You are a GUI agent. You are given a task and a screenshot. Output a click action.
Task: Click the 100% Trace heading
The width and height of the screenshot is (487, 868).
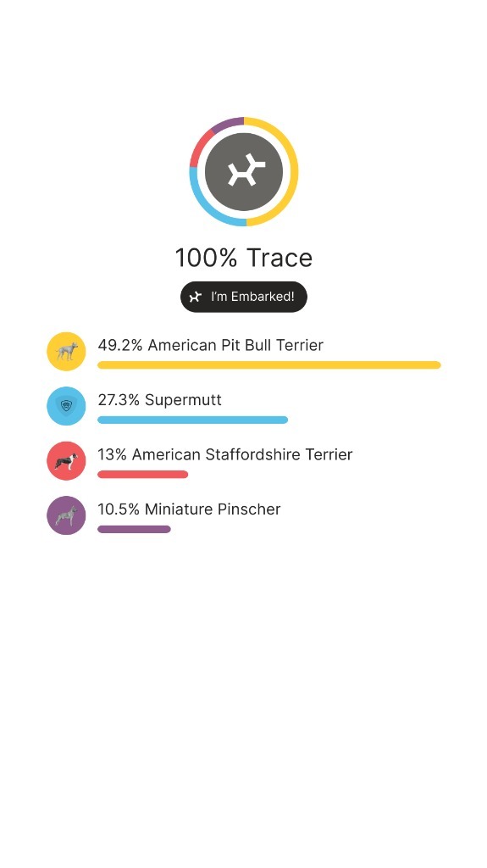(244, 258)
